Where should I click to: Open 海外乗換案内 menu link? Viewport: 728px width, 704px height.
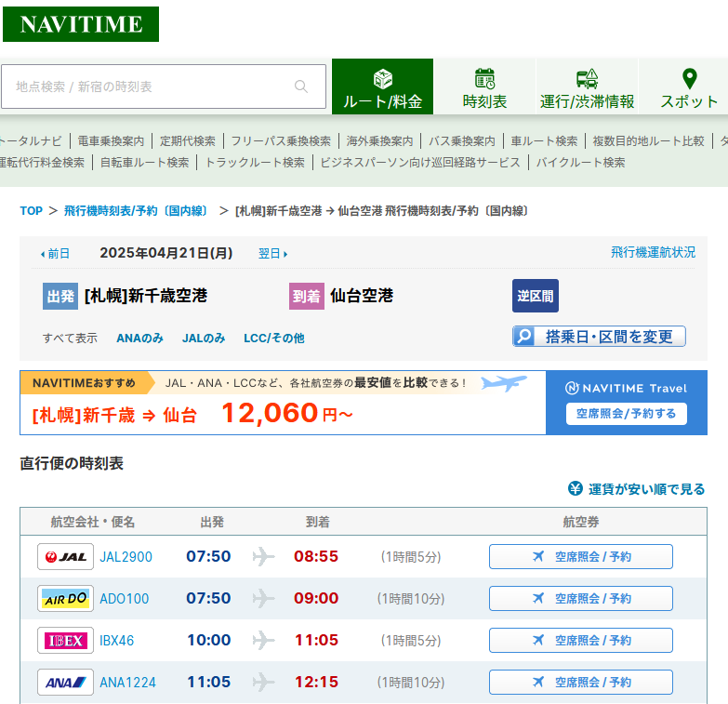[x=379, y=140]
